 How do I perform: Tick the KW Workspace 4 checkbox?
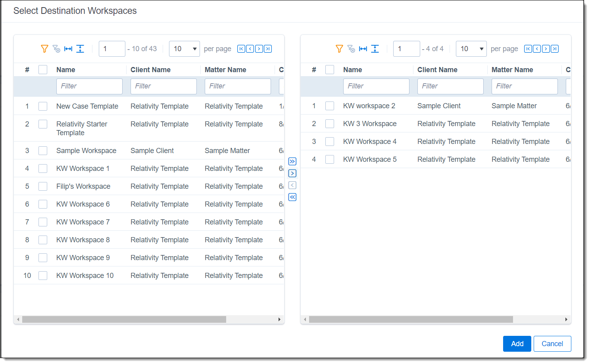pos(330,142)
